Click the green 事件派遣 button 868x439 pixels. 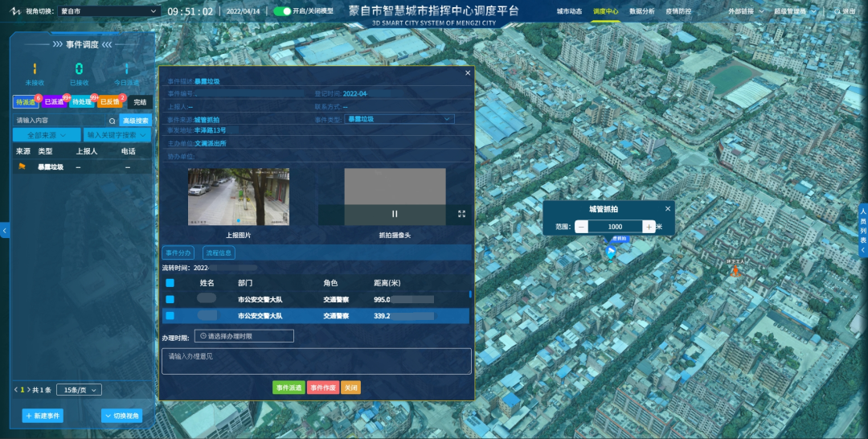(289, 388)
